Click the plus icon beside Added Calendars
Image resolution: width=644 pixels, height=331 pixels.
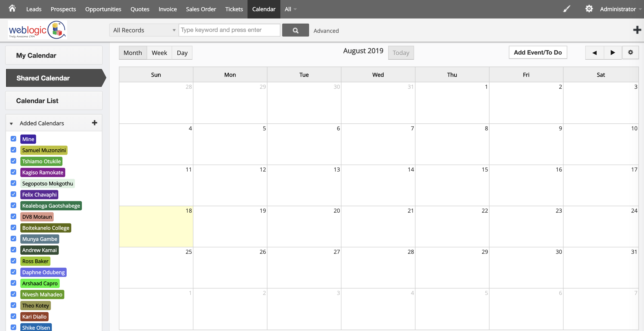95,123
